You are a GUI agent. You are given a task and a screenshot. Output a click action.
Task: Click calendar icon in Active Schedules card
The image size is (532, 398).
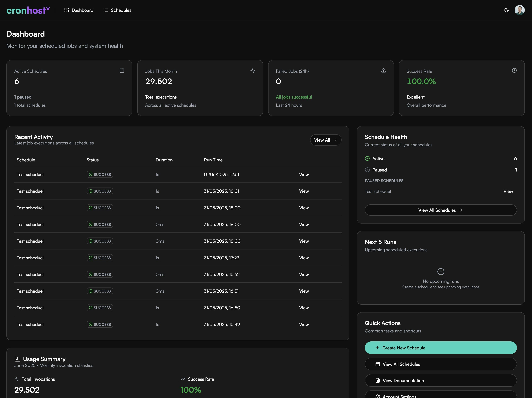(122, 71)
